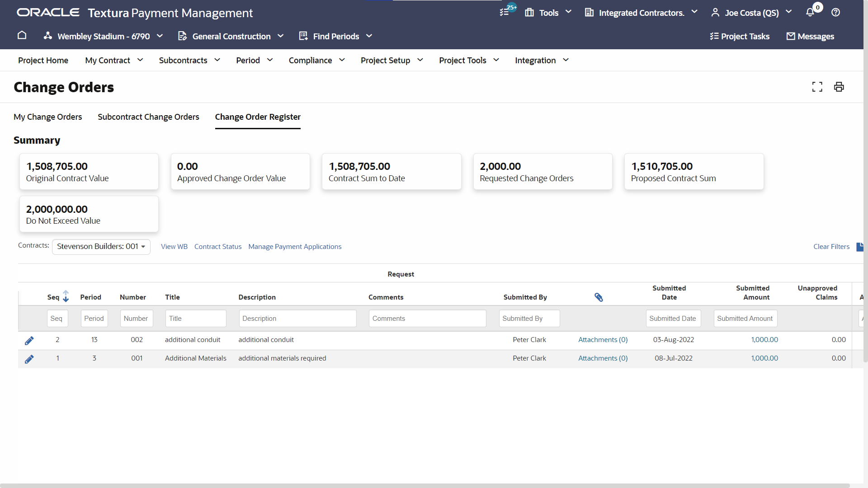
Task: Edit change order 002 with pencil icon
Action: pyautogui.click(x=29, y=340)
